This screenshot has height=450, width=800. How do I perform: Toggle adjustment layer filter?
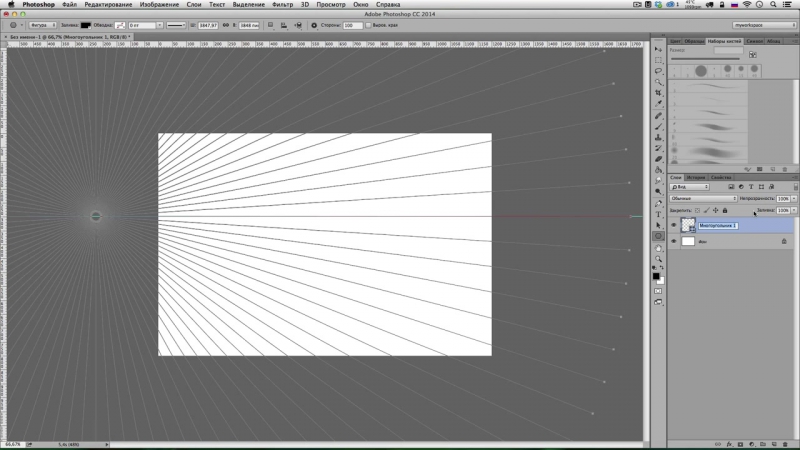pos(741,187)
